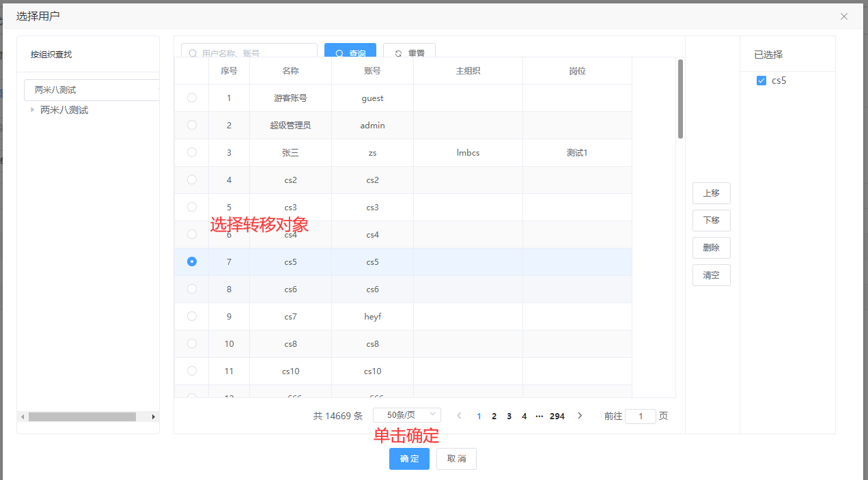This screenshot has height=480, width=868.
Task: Select radio button for 张三
Action: click(x=192, y=152)
